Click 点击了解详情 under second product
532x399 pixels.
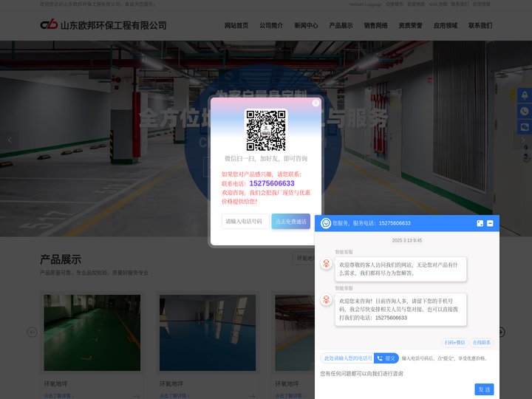[x=174, y=395]
